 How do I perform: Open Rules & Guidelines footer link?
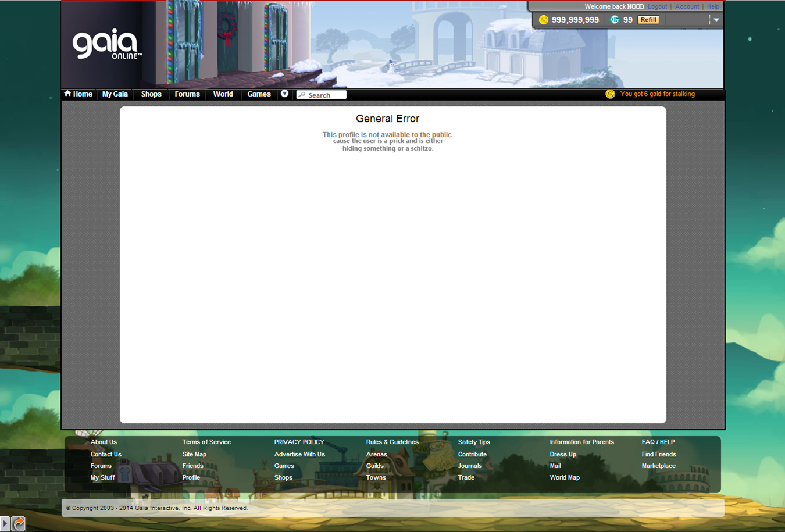(392, 442)
